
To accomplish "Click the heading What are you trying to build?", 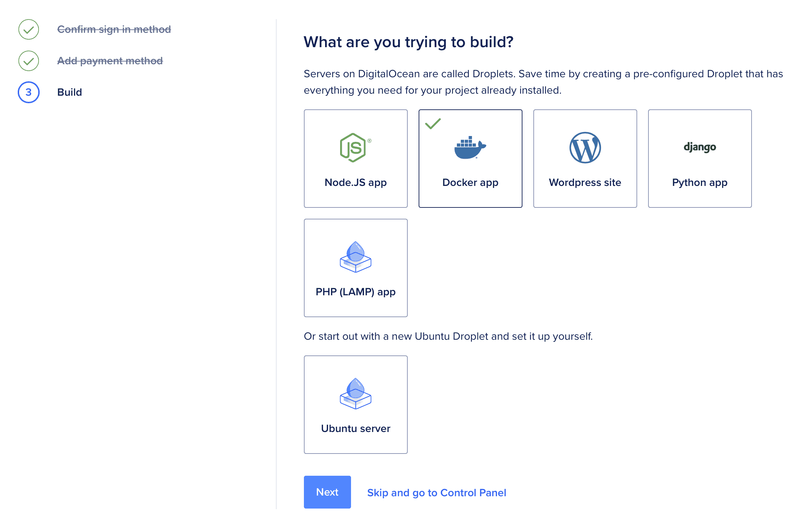I will [x=408, y=42].
